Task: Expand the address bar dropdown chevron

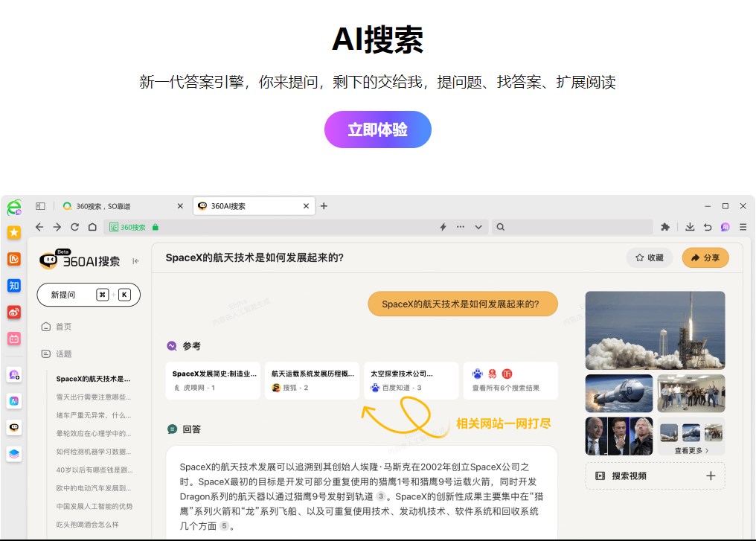Action: point(478,227)
